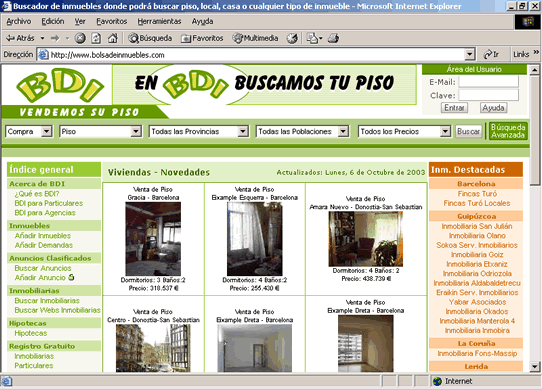Click the Refresh page icon
Image resolution: width=542 pixels, height=390 pixels.
[x=96, y=38]
